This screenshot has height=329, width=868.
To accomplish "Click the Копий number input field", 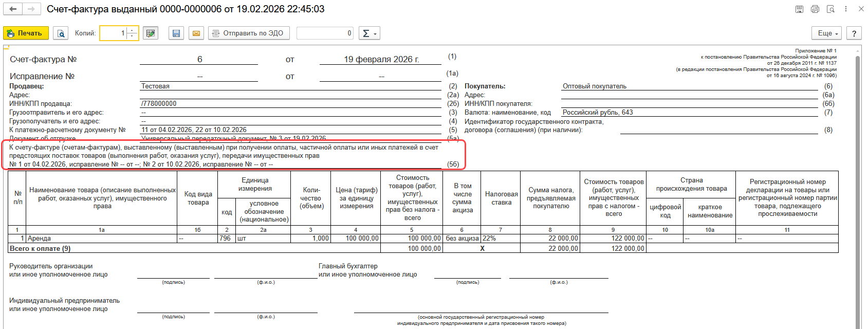I will tap(114, 33).
